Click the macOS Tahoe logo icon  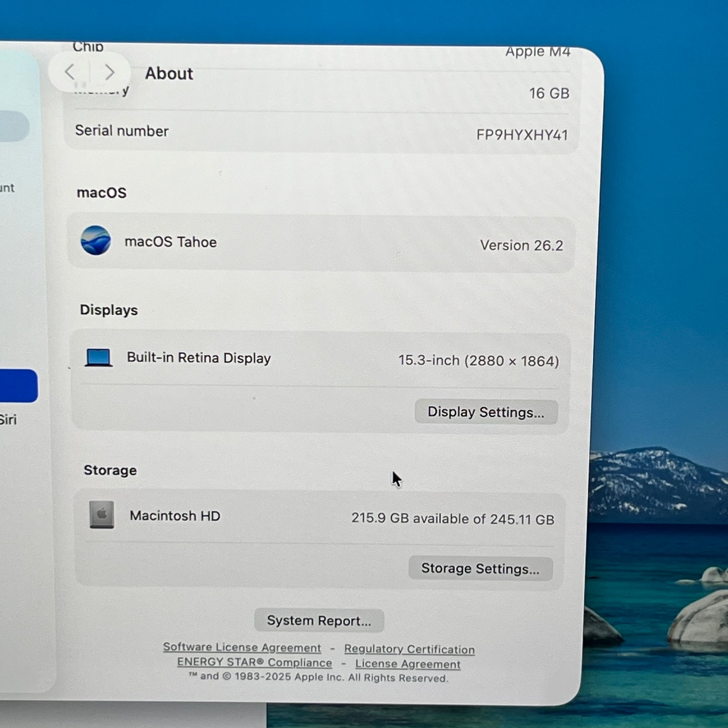96,240
